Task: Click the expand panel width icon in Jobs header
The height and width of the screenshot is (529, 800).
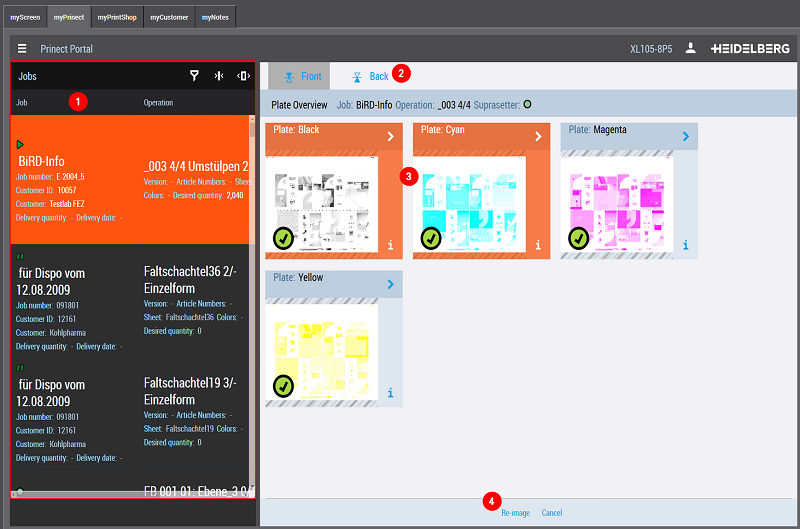Action: [x=243, y=76]
